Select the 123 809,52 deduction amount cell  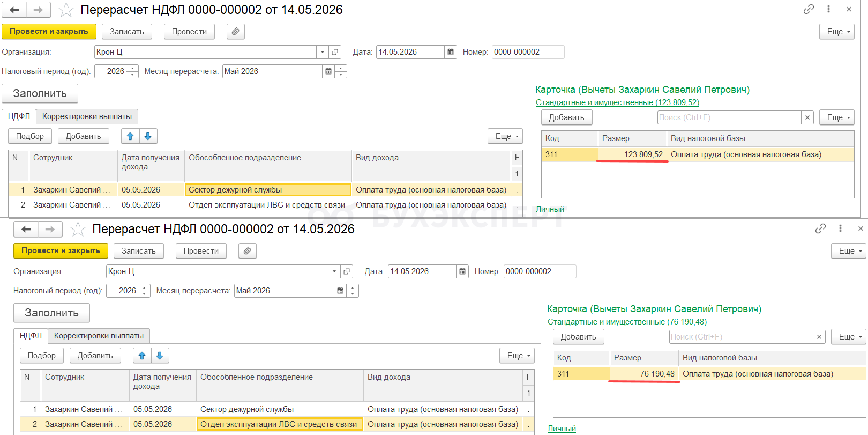tap(633, 154)
